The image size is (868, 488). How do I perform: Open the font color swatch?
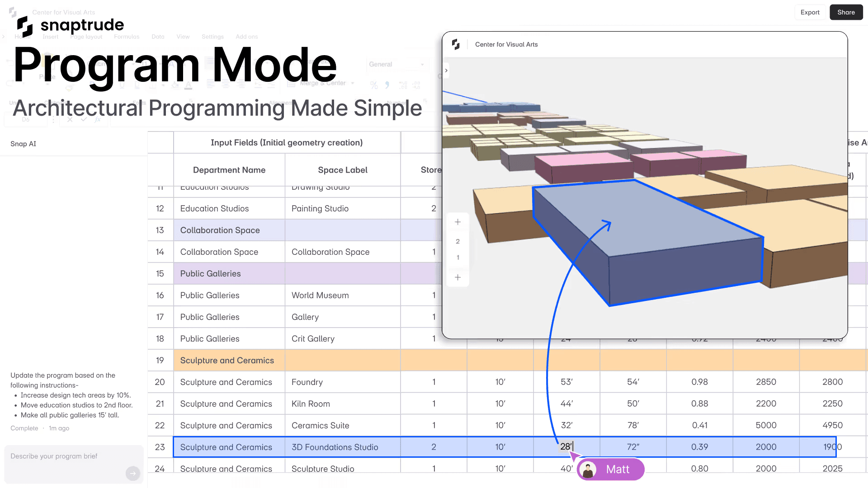pyautogui.click(x=188, y=86)
